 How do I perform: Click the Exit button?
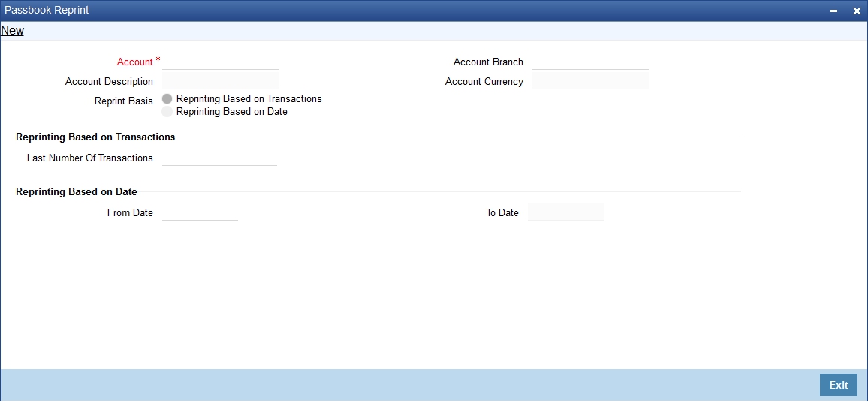click(x=838, y=385)
